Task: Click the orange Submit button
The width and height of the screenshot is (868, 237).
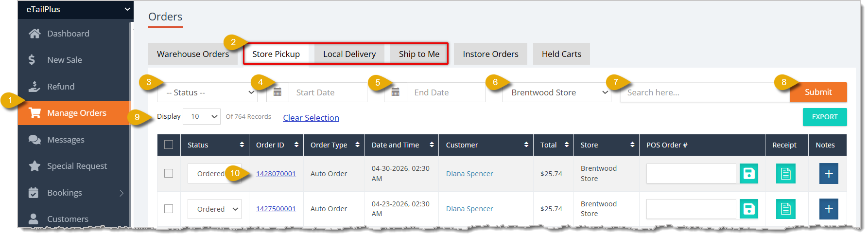Action: click(x=818, y=92)
